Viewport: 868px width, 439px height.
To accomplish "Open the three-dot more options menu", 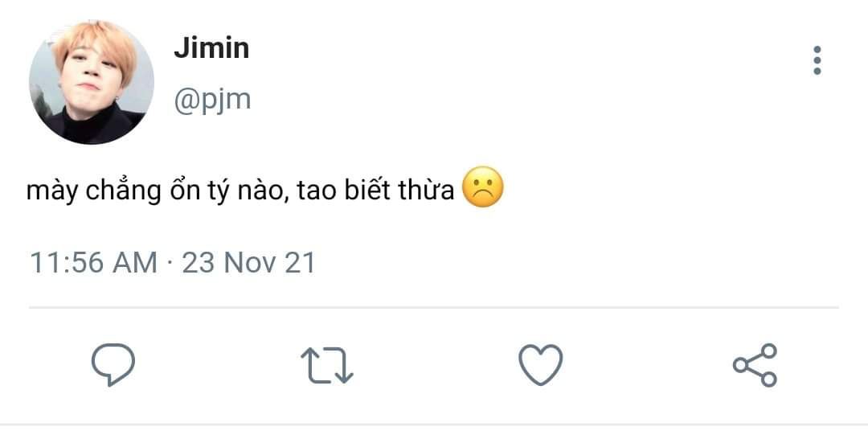I will [817, 60].
